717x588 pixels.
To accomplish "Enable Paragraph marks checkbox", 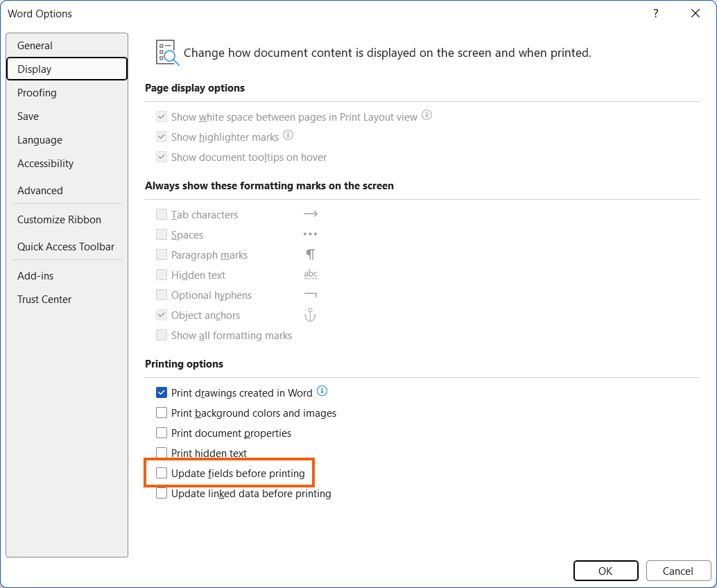I will (x=162, y=254).
